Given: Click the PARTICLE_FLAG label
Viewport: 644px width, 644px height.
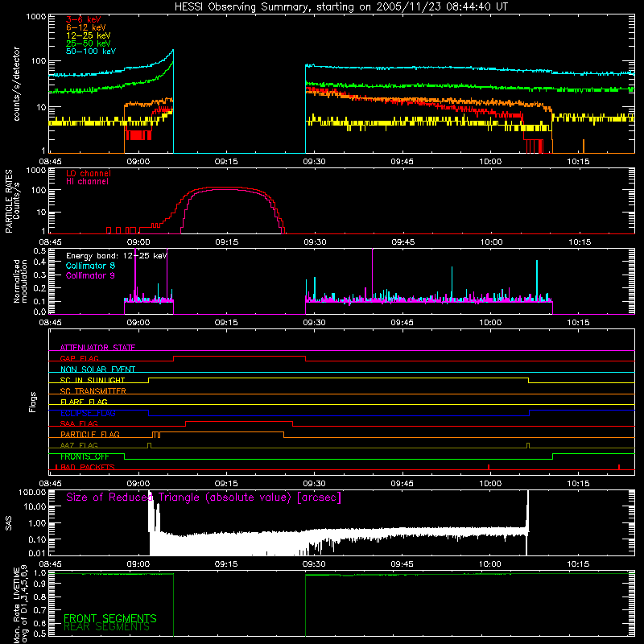Looking at the screenshot, I should tap(90, 434).
